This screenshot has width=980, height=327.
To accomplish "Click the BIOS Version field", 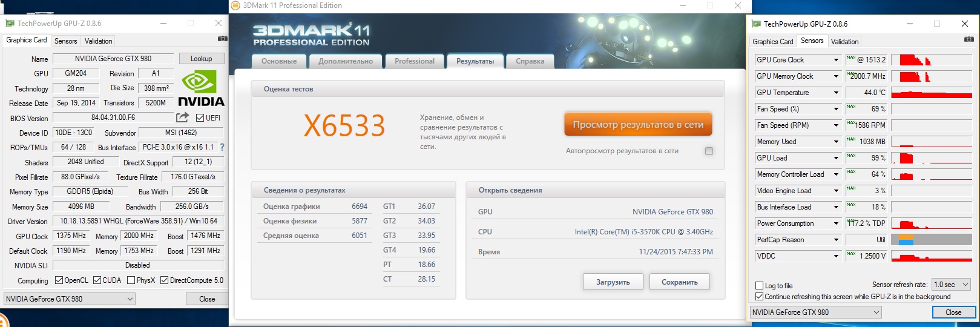I will click(x=113, y=117).
